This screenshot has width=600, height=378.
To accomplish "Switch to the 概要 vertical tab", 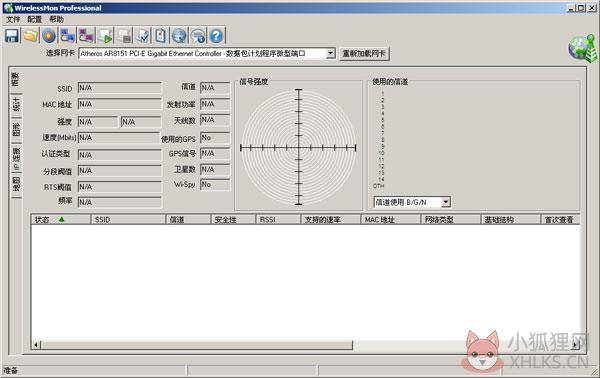I will coord(16,80).
